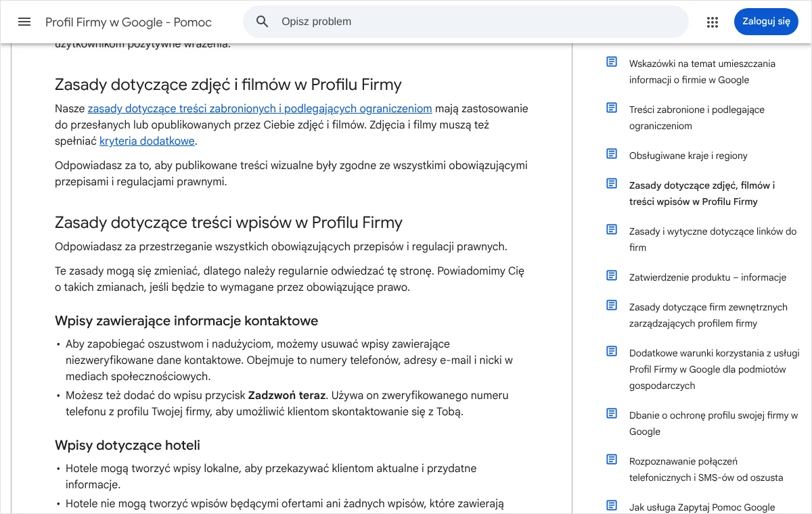Select Zasady dotyczące zdjęć, filmów sidebar item

point(702,193)
